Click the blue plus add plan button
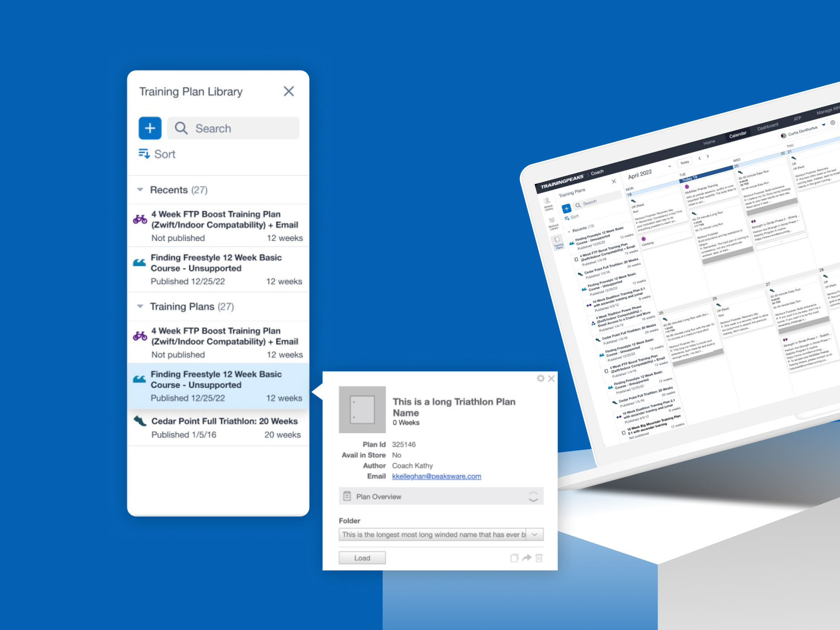This screenshot has height=630, width=840. point(150,128)
